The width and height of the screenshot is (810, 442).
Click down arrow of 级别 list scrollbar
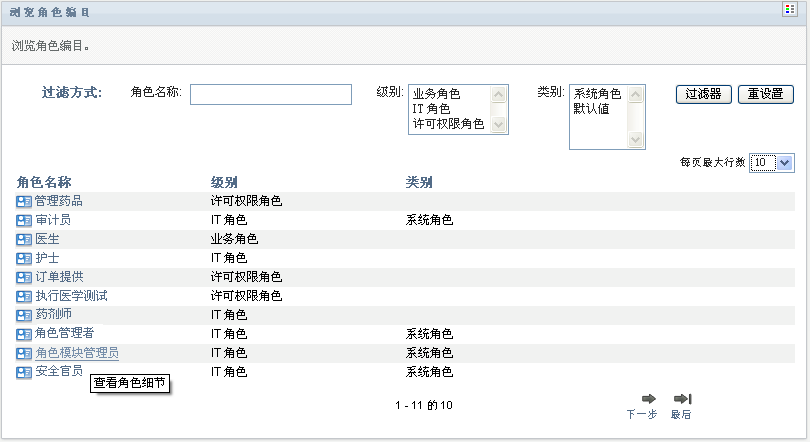(x=499, y=124)
